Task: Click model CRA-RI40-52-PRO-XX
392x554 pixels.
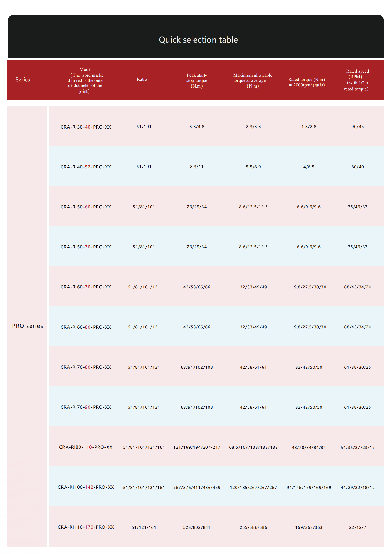Action: pos(86,167)
